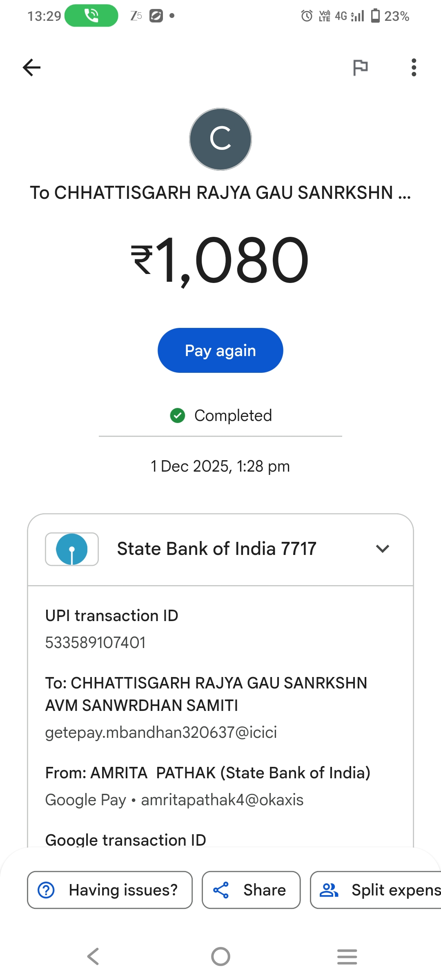Open the three-dot overflow menu
441x980 pixels.
click(414, 67)
